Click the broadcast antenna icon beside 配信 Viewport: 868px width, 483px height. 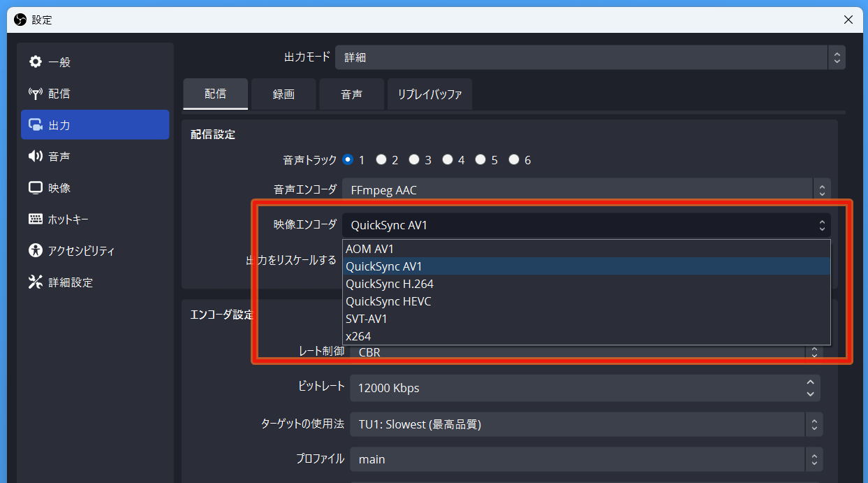(x=36, y=94)
